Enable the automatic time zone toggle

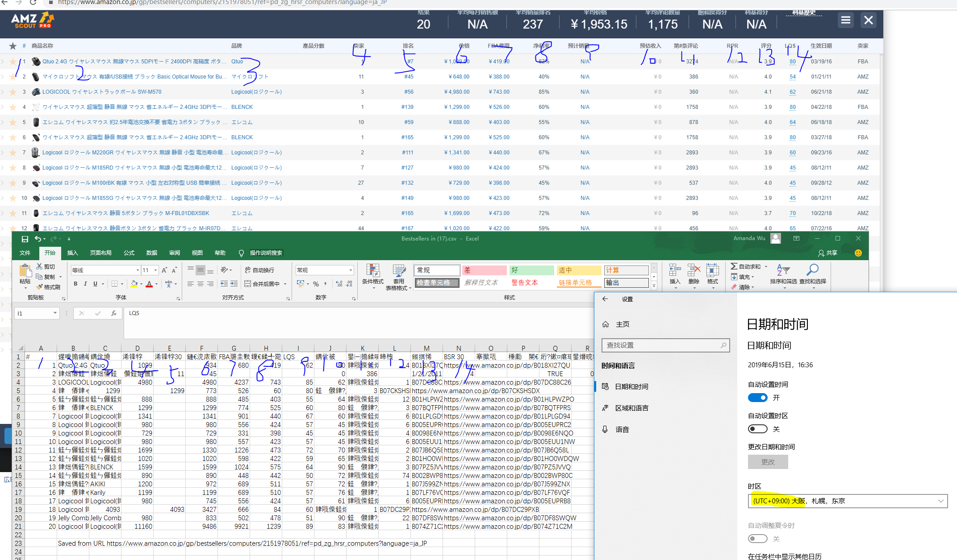coord(757,429)
